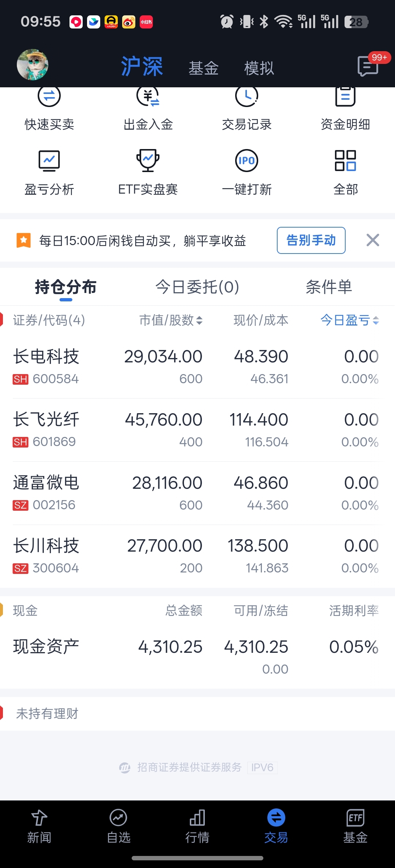395x868 pixels.
Task: Sort holdings by 今日盈亏 column
Action: pos(350,320)
